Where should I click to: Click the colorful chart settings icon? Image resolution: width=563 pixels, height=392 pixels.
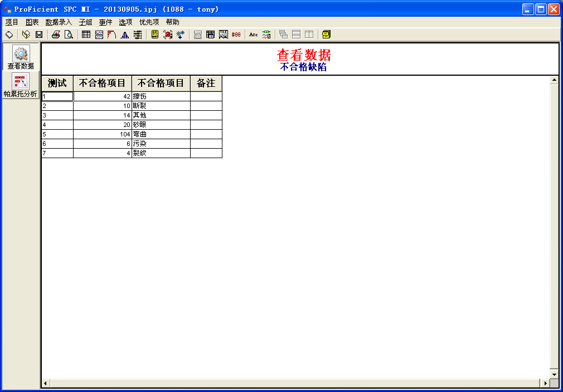(x=266, y=35)
